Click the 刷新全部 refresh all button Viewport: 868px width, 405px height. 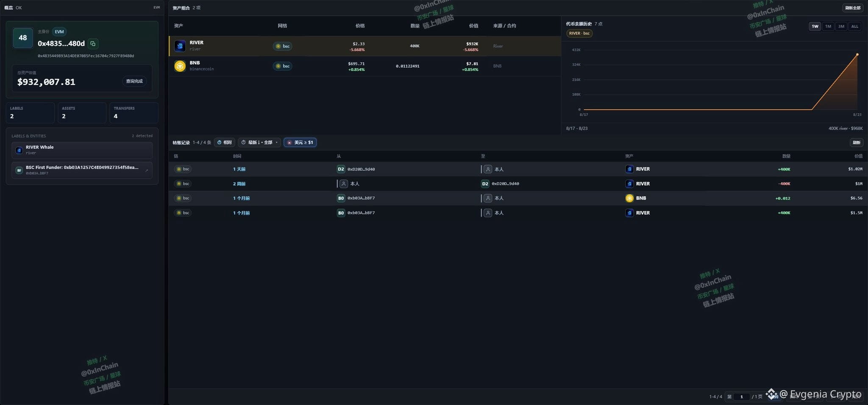point(853,8)
